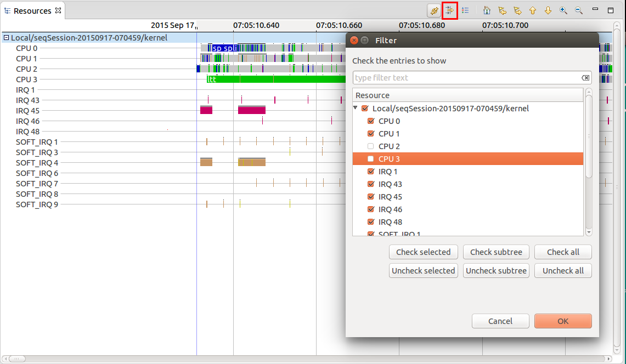This screenshot has width=626, height=364.
Task: Click the Show View Filters toolbar icon
Action: [x=450, y=10]
